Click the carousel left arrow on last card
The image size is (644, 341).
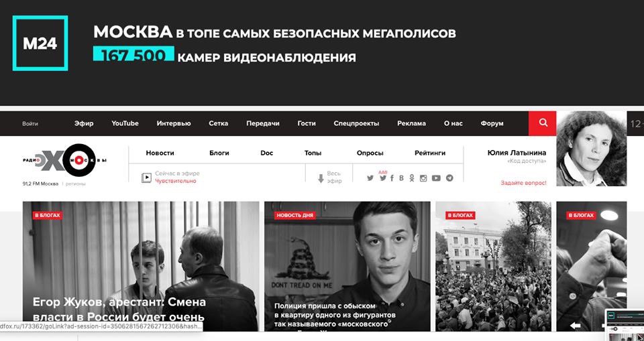pos(576,326)
